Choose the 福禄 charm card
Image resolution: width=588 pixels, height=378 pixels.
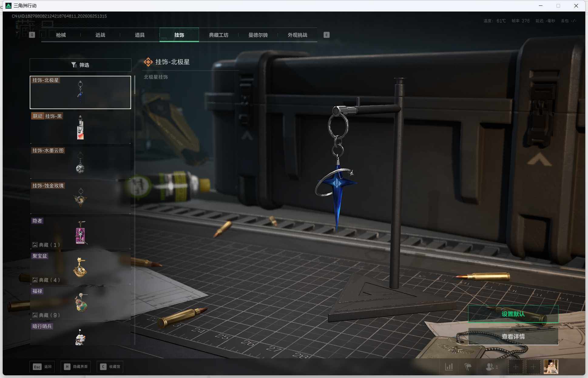(x=80, y=303)
